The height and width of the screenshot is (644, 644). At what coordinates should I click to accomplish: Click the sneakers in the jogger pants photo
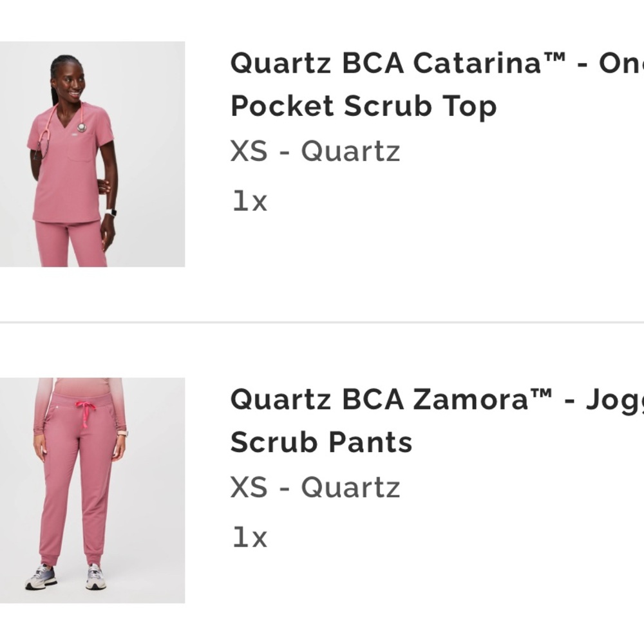(41, 577)
